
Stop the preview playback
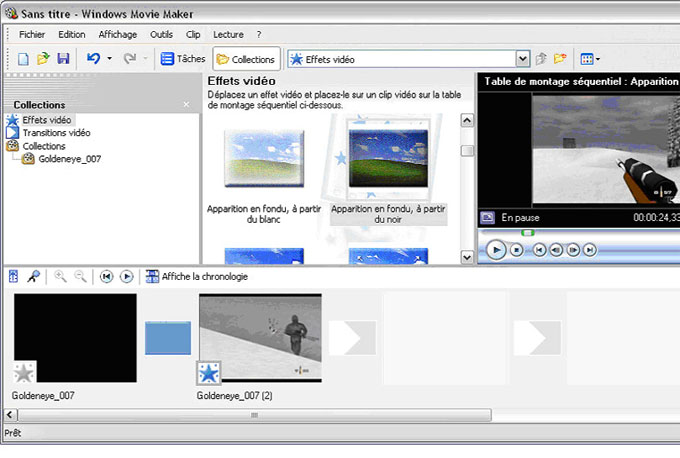pyautogui.click(x=516, y=250)
